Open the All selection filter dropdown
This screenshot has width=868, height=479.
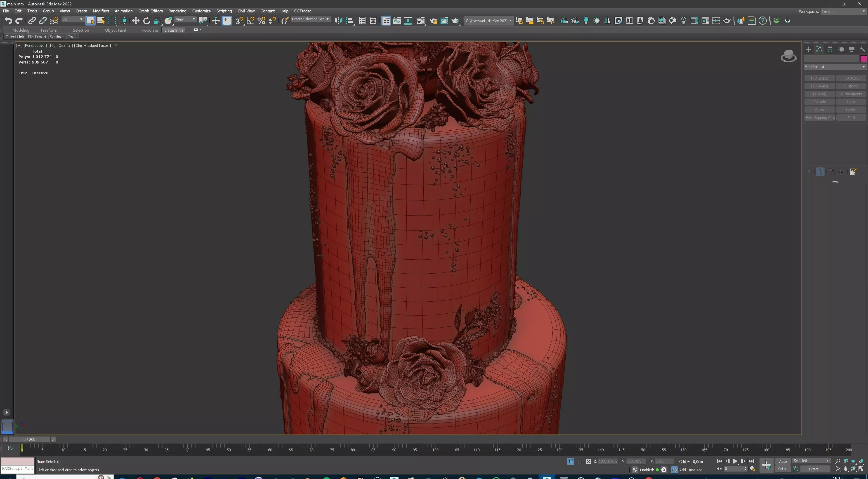click(x=72, y=19)
